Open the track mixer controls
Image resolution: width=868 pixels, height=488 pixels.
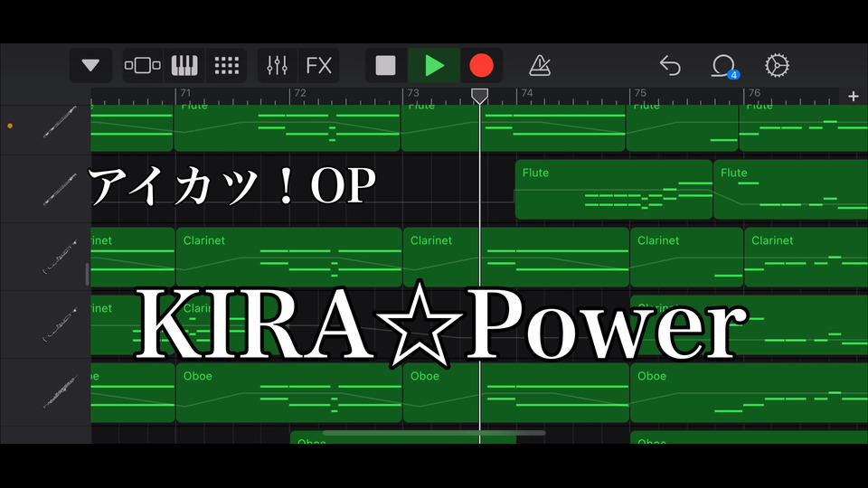(277, 65)
